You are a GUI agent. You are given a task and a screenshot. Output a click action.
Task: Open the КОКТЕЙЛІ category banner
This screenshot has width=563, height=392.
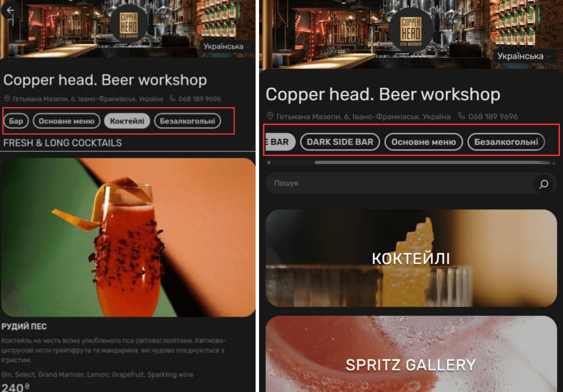(x=411, y=258)
